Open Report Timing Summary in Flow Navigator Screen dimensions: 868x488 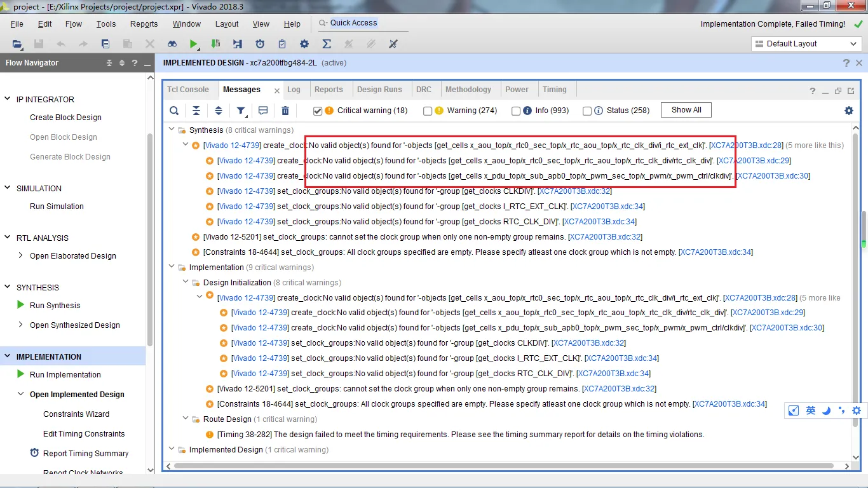[86, 454]
